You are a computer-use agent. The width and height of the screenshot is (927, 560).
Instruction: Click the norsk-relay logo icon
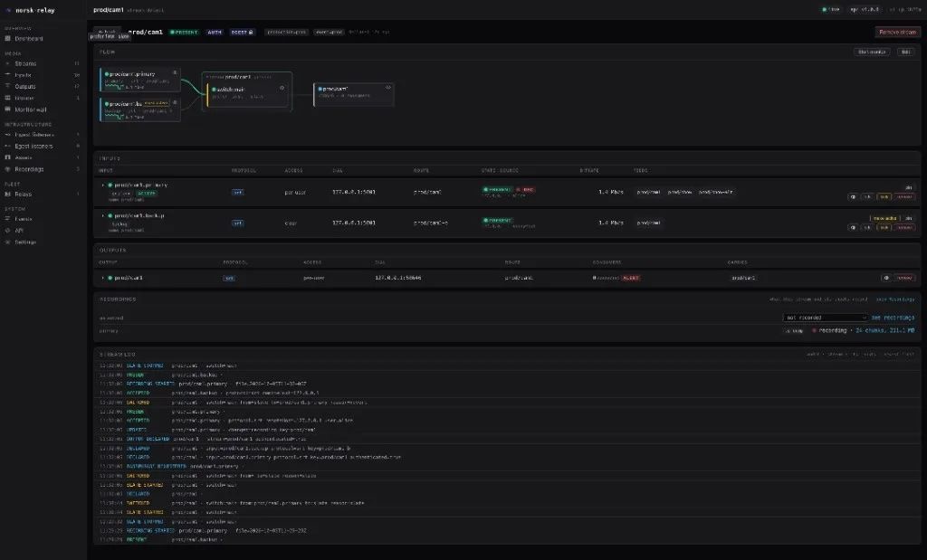(8, 10)
